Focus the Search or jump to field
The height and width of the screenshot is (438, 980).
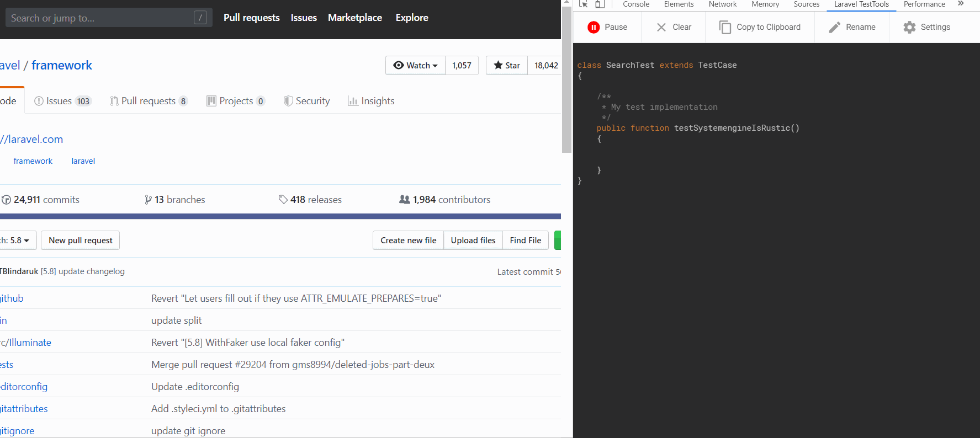(99, 18)
